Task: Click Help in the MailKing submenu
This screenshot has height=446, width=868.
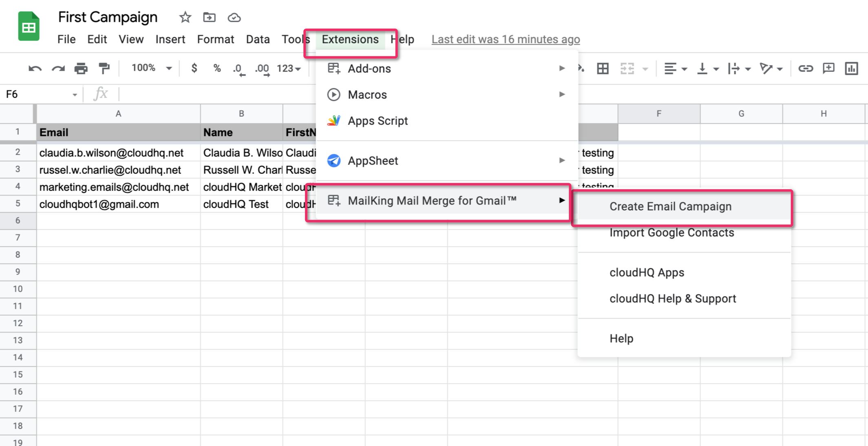Action: (x=684, y=338)
